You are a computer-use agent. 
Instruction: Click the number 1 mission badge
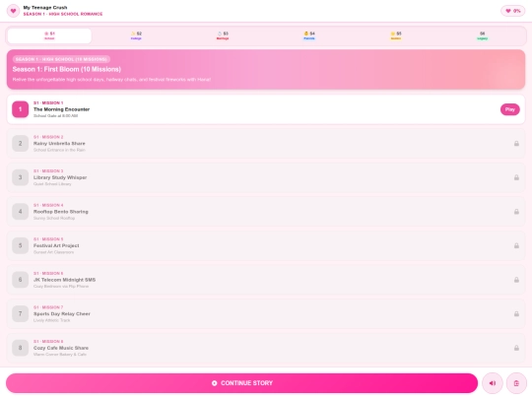[x=21, y=109]
